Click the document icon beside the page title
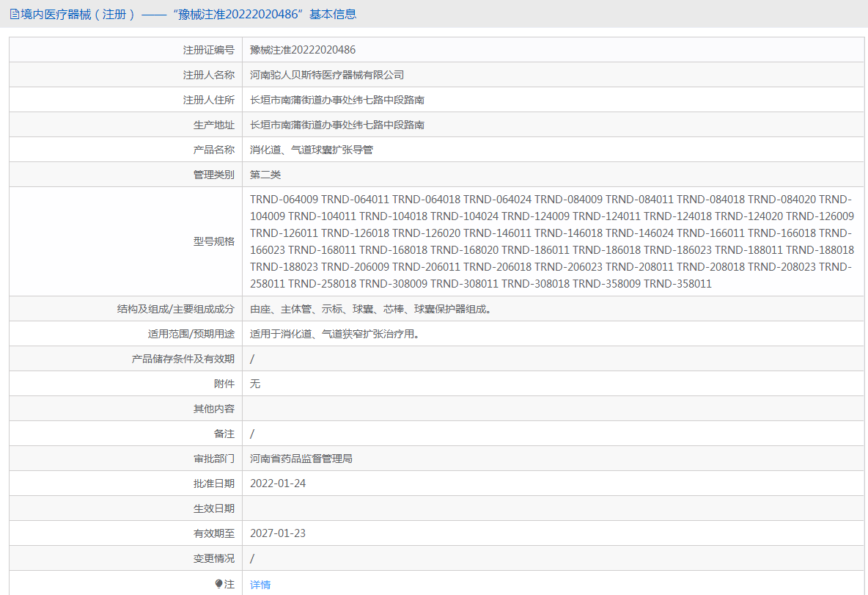 tap(14, 15)
